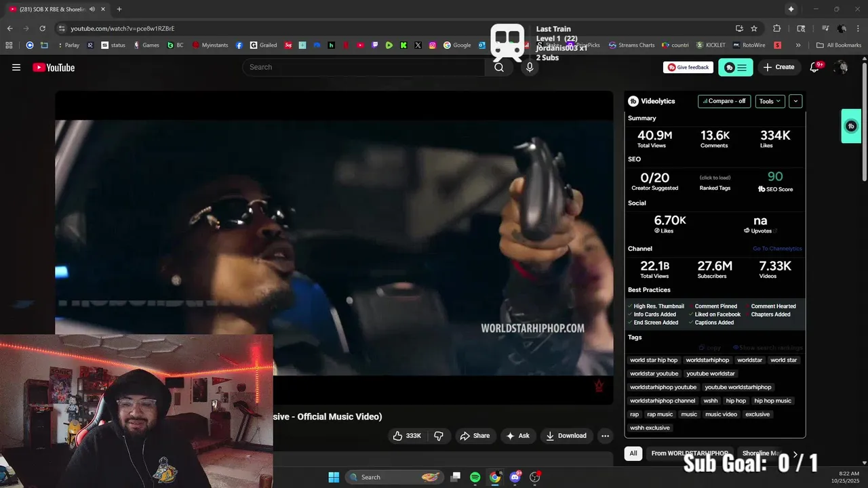The height and width of the screenshot is (488, 868).
Task: Open a new Chrome tab
Action: pos(119,9)
